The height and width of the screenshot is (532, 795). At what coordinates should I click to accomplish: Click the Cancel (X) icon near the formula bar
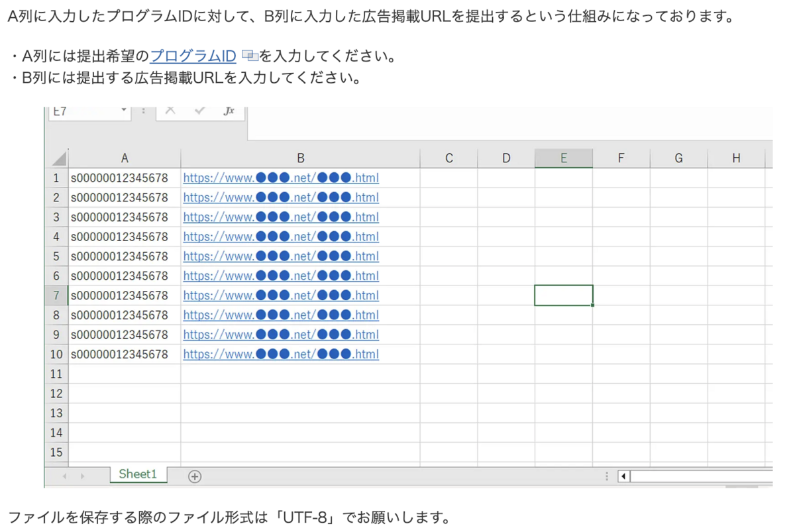coord(170,111)
